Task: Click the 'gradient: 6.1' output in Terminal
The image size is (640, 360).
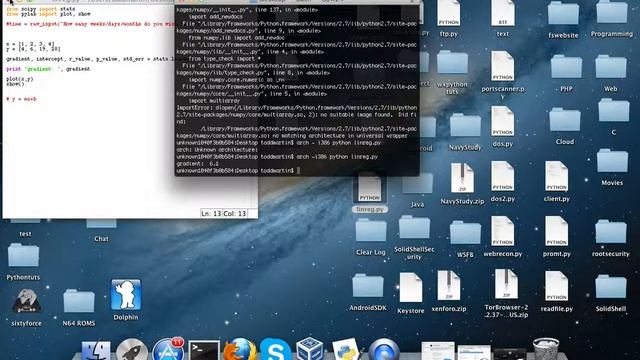Action: (198, 164)
